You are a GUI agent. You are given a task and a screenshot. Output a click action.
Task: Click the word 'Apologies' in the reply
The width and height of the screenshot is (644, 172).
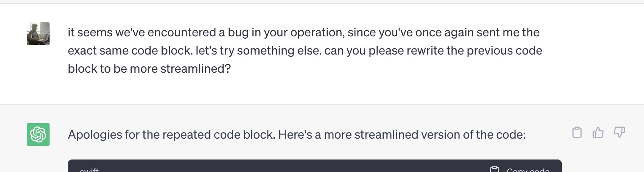[x=95, y=135]
